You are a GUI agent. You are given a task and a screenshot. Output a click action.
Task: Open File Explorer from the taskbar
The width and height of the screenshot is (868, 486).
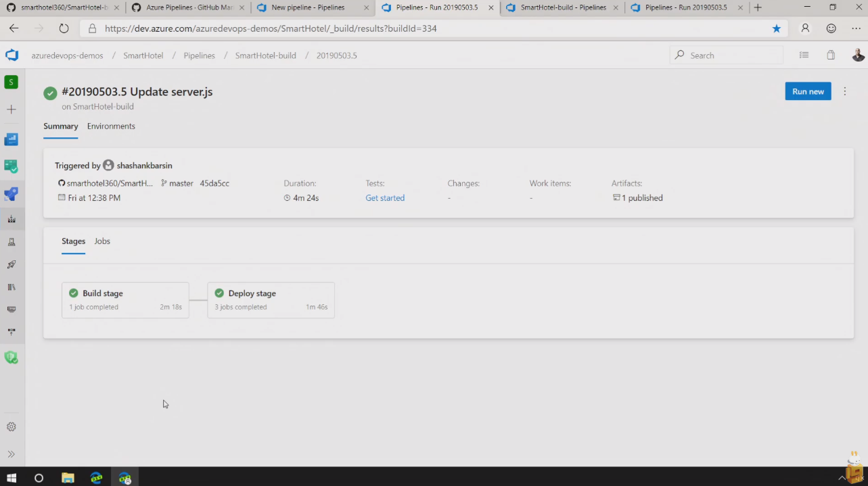(x=68, y=478)
